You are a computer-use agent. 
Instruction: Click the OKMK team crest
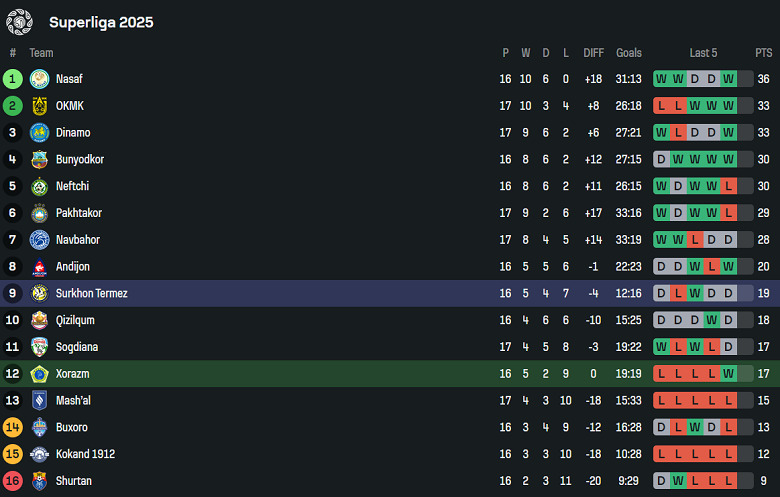[x=39, y=106]
